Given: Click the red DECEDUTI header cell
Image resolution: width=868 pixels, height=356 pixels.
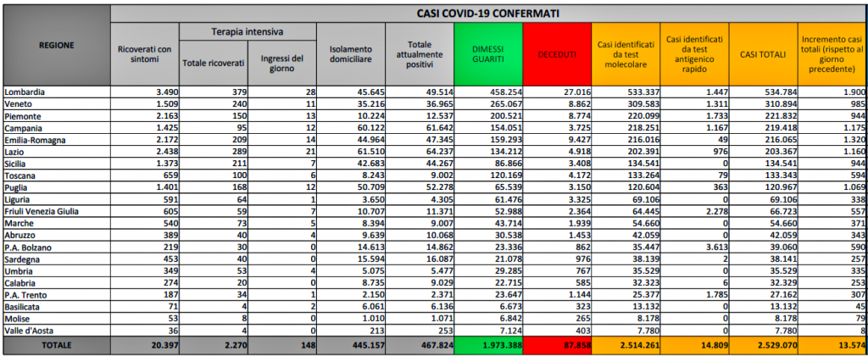Looking at the screenshot, I should coord(556,54).
